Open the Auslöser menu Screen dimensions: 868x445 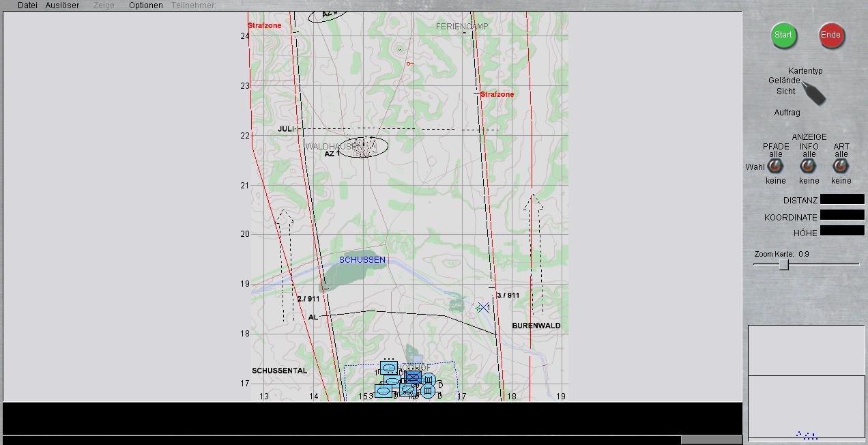(x=62, y=5)
